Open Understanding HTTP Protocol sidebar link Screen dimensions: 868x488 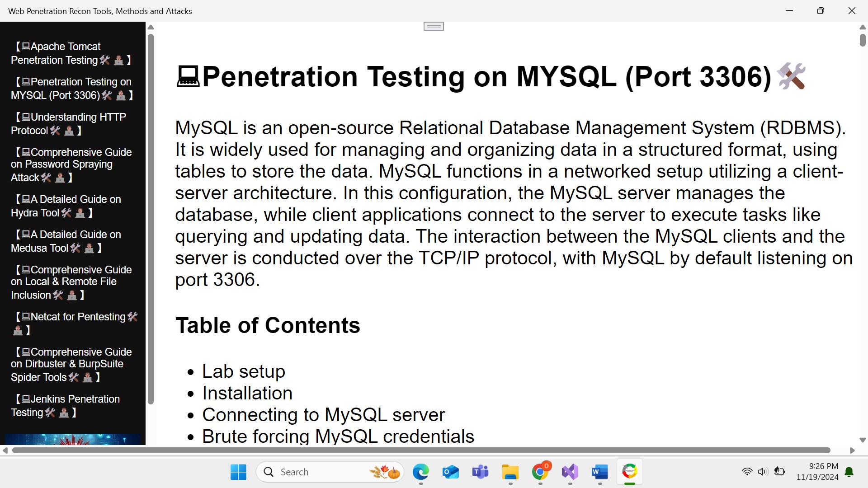(71, 124)
